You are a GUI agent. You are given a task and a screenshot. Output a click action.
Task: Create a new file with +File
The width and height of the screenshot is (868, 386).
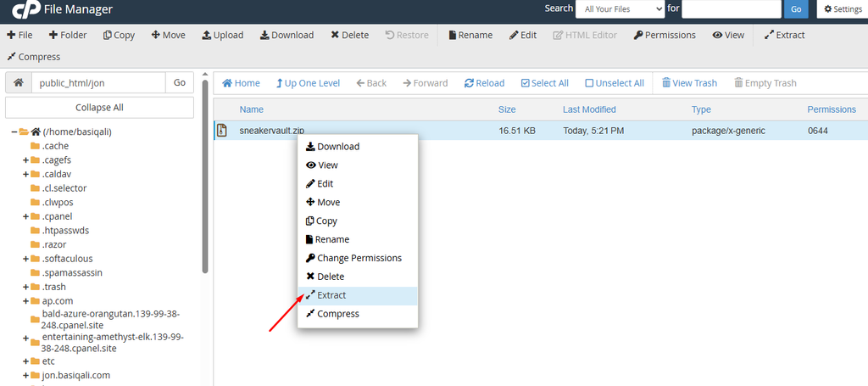[19, 35]
